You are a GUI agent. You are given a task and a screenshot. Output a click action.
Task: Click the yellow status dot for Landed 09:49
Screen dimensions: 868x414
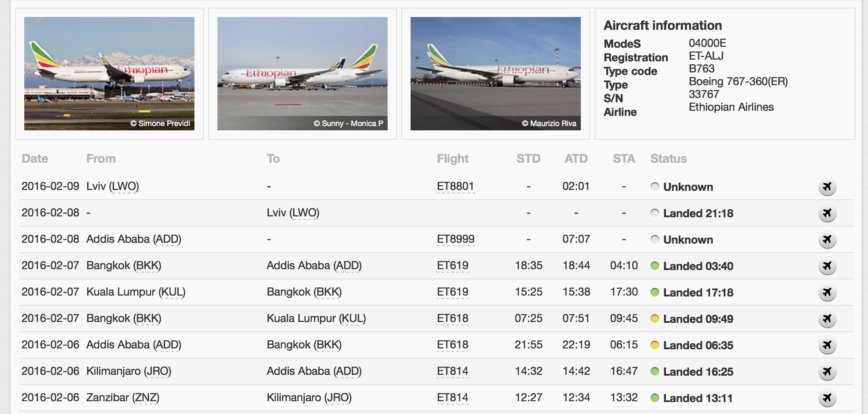click(x=655, y=319)
